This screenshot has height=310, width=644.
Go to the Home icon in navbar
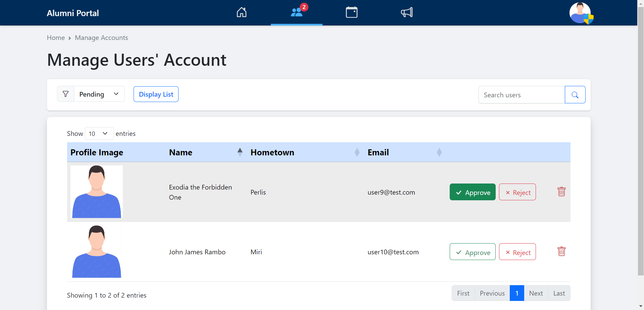[x=242, y=12]
